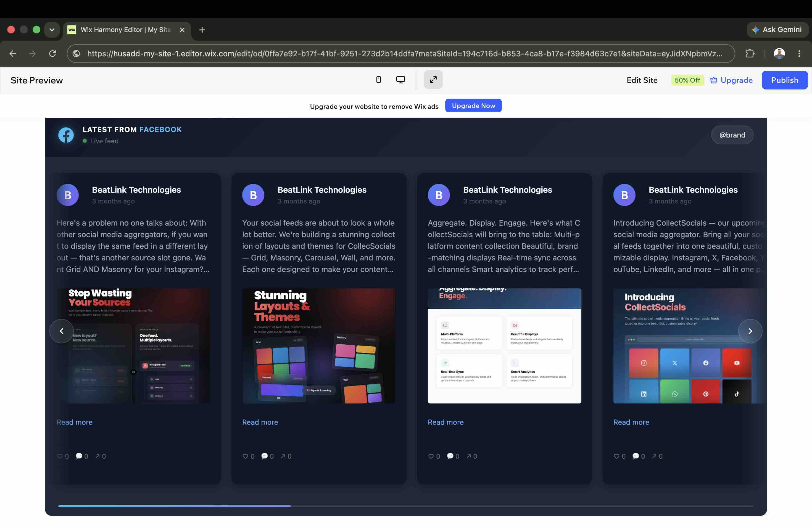Image resolution: width=812 pixels, height=528 pixels.
Task: Open the Chrome profile avatar
Action: click(779, 54)
